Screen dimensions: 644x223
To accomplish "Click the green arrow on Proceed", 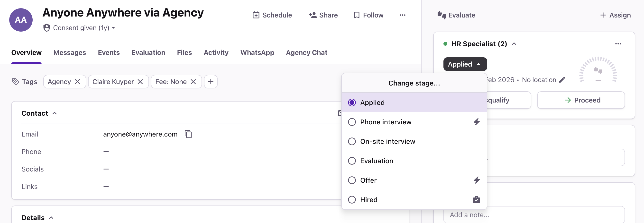I will coord(568,100).
